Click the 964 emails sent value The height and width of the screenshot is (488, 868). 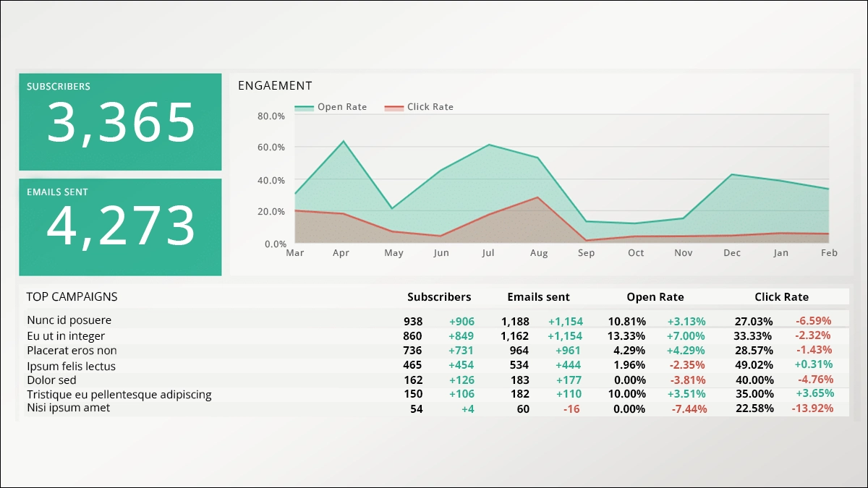pos(520,351)
